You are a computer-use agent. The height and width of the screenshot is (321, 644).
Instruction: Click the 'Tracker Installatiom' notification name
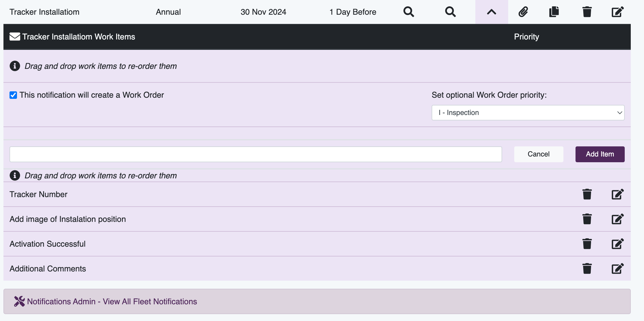44,12
